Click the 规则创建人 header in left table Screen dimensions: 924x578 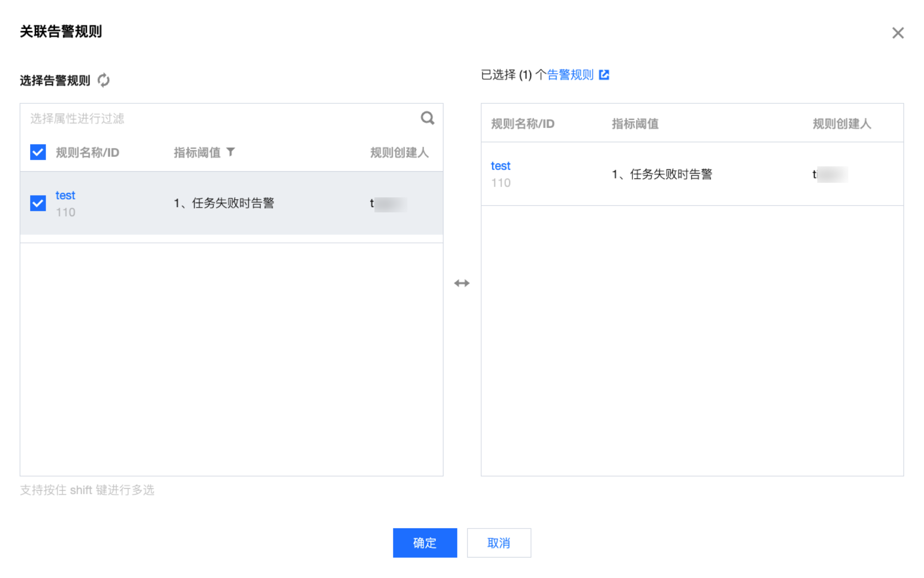(x=399, y=153)
